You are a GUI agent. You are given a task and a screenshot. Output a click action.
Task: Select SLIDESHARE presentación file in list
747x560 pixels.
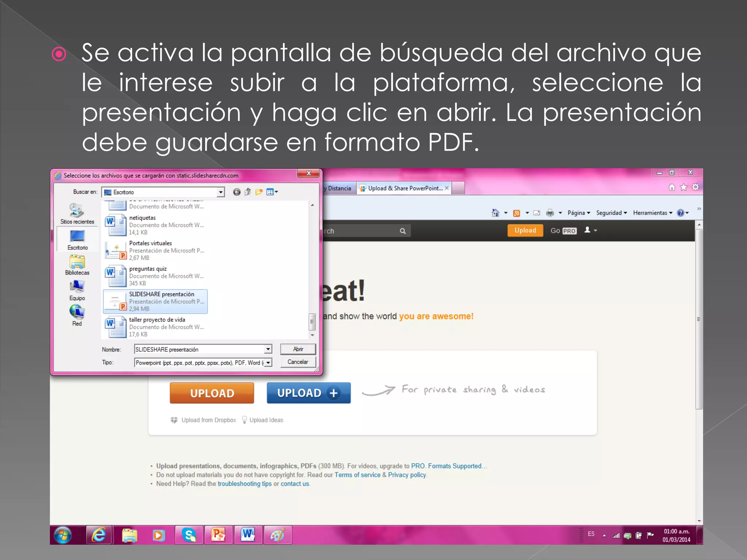click(155, 302)
